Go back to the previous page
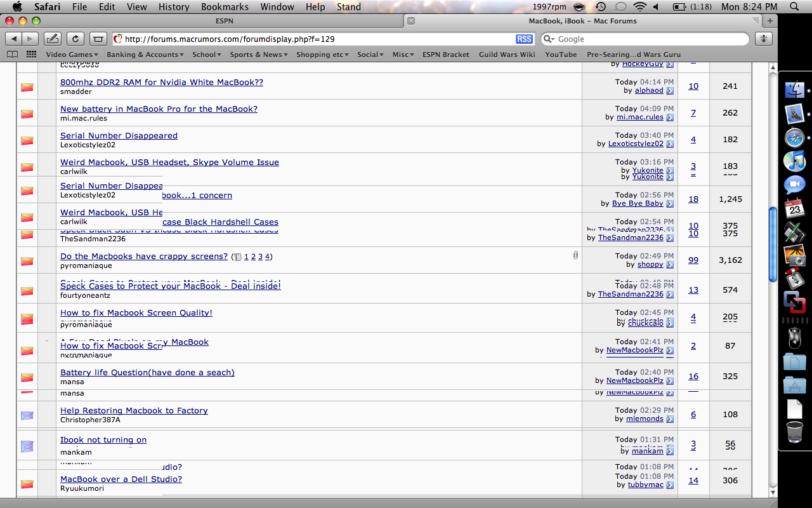This screenshot has width=812, height=508. (x=14, y=39)
